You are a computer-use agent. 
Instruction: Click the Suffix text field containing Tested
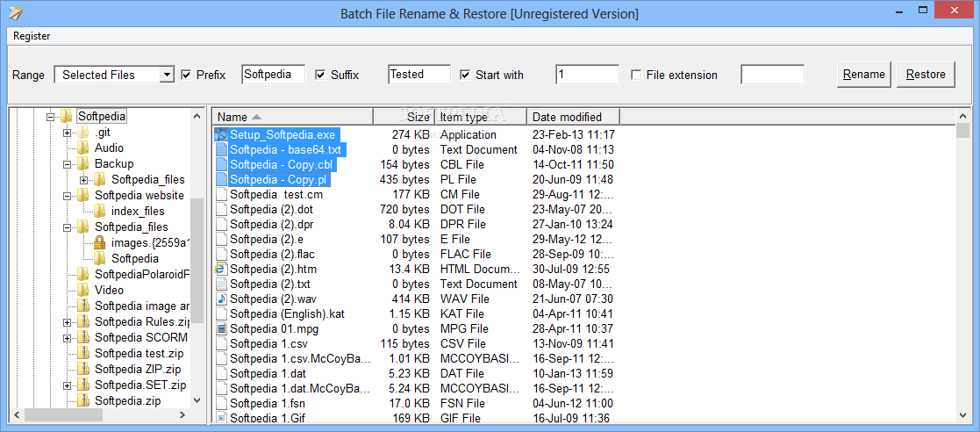(419, 75)
